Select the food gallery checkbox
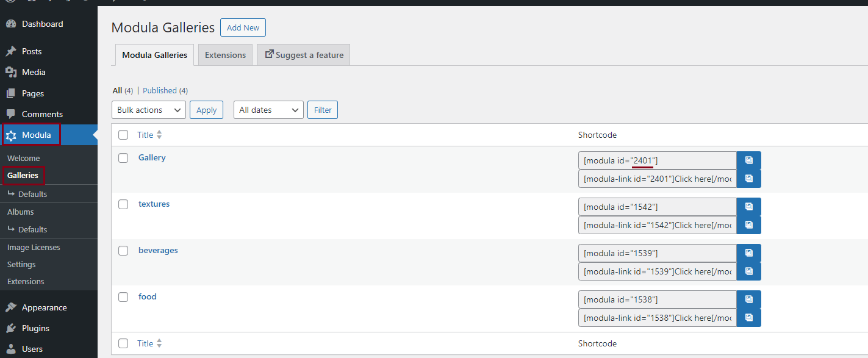This screenshot has height=358, width=868. point(123,297)
